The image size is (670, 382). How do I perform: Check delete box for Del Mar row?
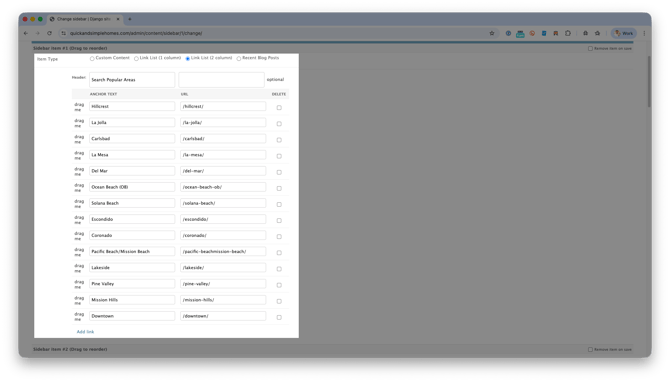pyautogui.click(x=279, y=172)
